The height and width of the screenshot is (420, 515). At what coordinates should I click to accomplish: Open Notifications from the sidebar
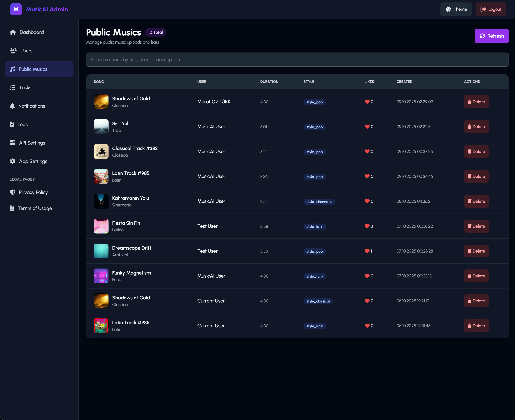(x=39, y=106)
